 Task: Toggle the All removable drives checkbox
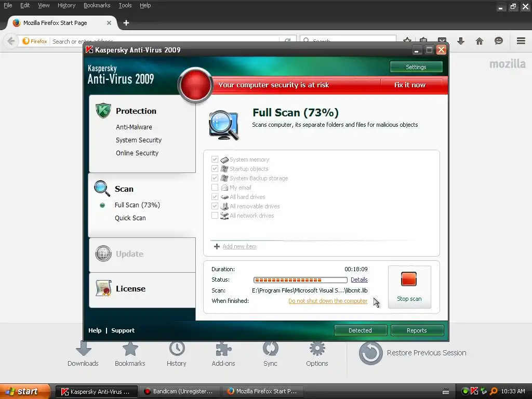pos(215,206)
